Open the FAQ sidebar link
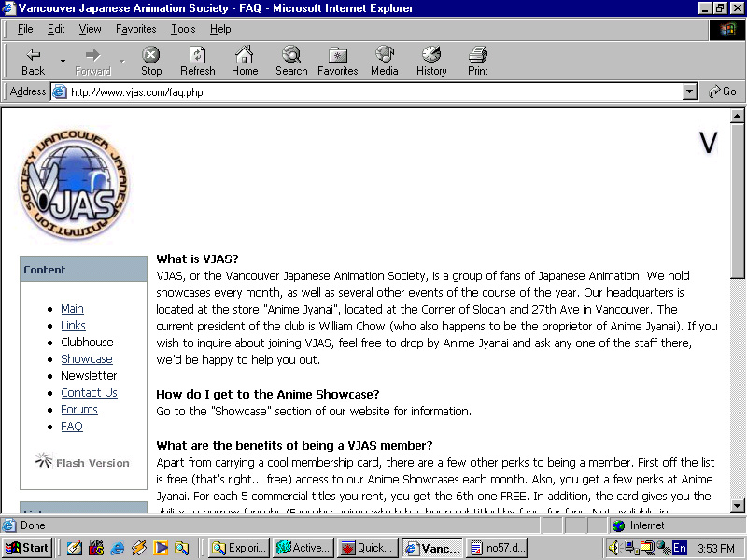747x560 pixels. [x=72, y=427]
